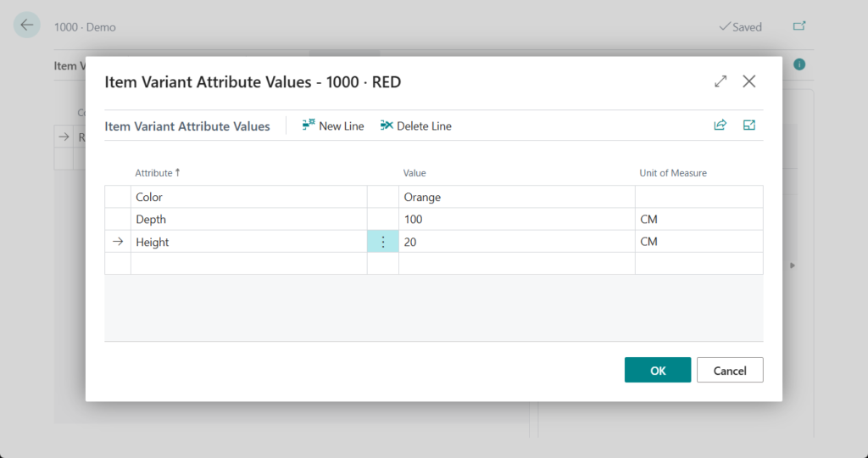Viewport: 868px width, 458px height.
Task: Click the share icon in dialog toolbar
Action: (720, 126)
